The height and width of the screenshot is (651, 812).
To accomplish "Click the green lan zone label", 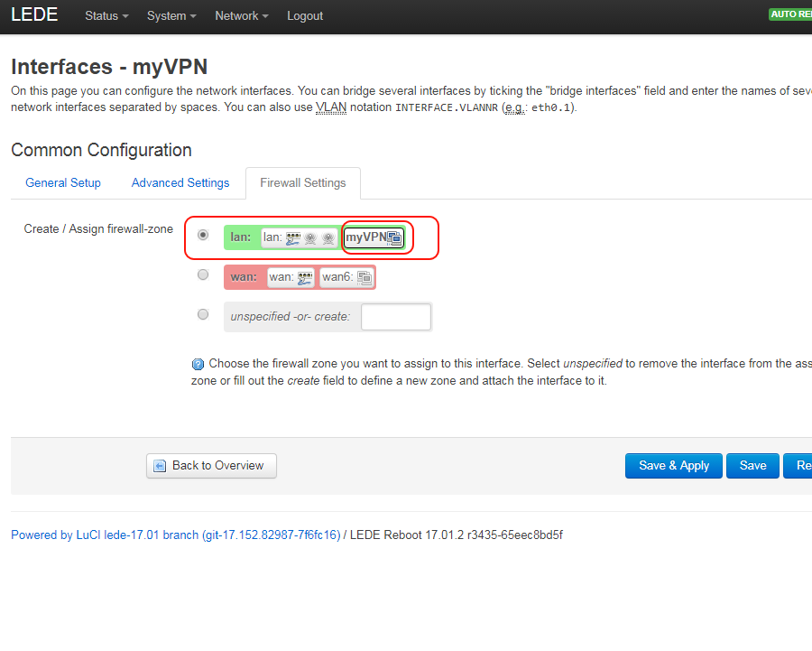I will (x=241, y=237).
